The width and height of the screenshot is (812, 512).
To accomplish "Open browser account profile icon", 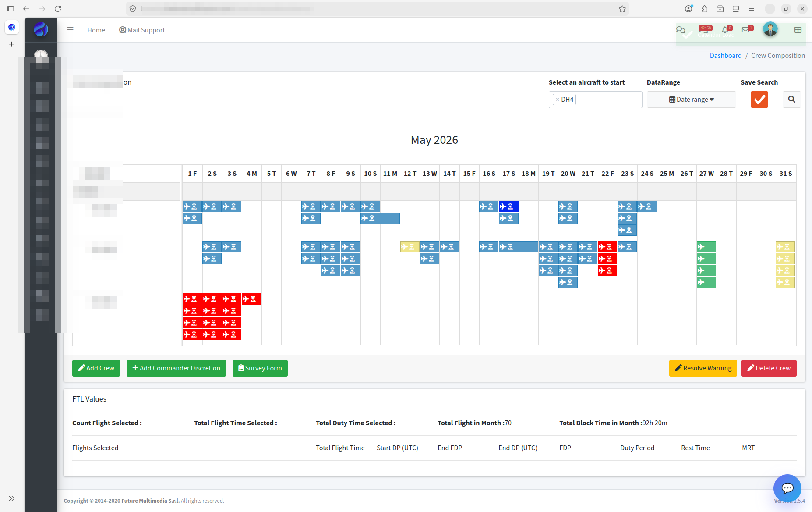I will tap(688, 9).
